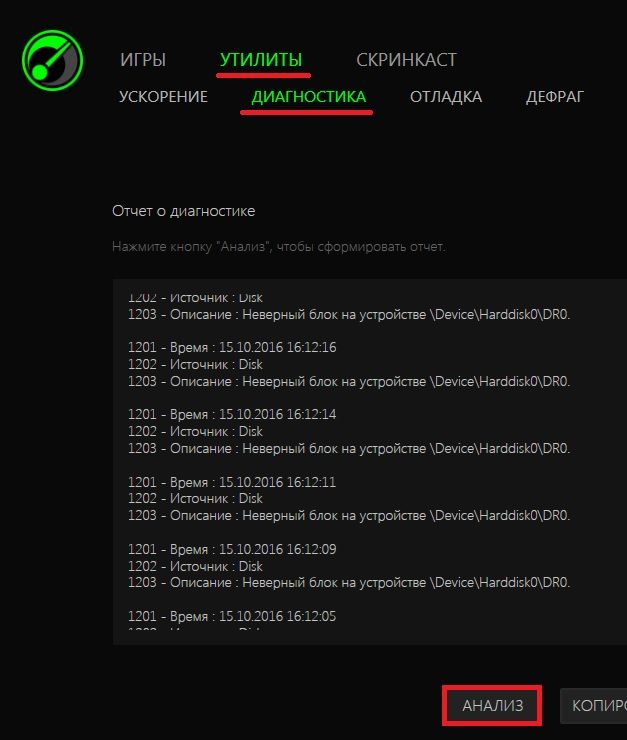Viewport: 627px width, 740px height.
Task: Open the ОТЛАДКА sub-tab
Action: 446,97
